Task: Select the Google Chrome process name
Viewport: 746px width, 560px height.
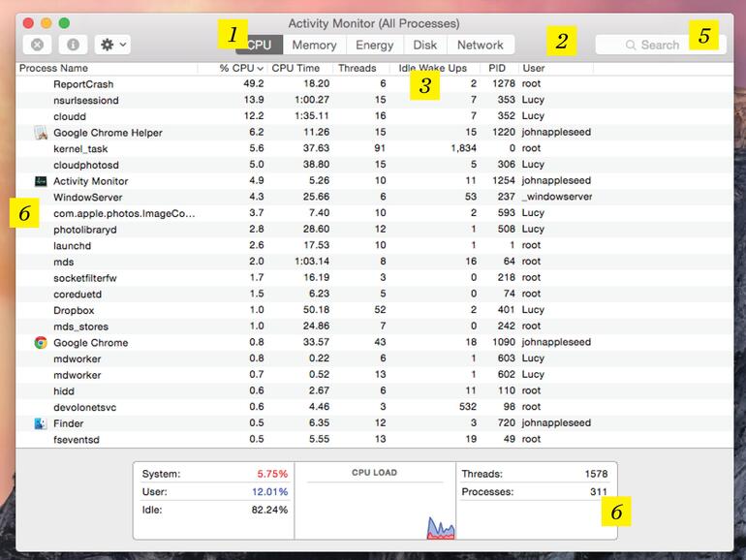Action: (90, 343)
